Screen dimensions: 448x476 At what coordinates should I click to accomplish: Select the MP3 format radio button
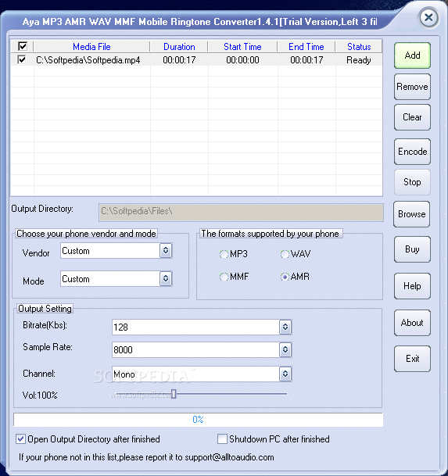pos(224,254)
